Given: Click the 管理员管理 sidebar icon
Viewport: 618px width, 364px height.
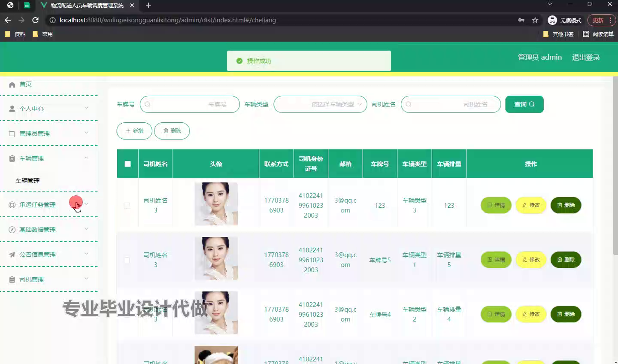Looking at the screenshot, I should [12, 133].
